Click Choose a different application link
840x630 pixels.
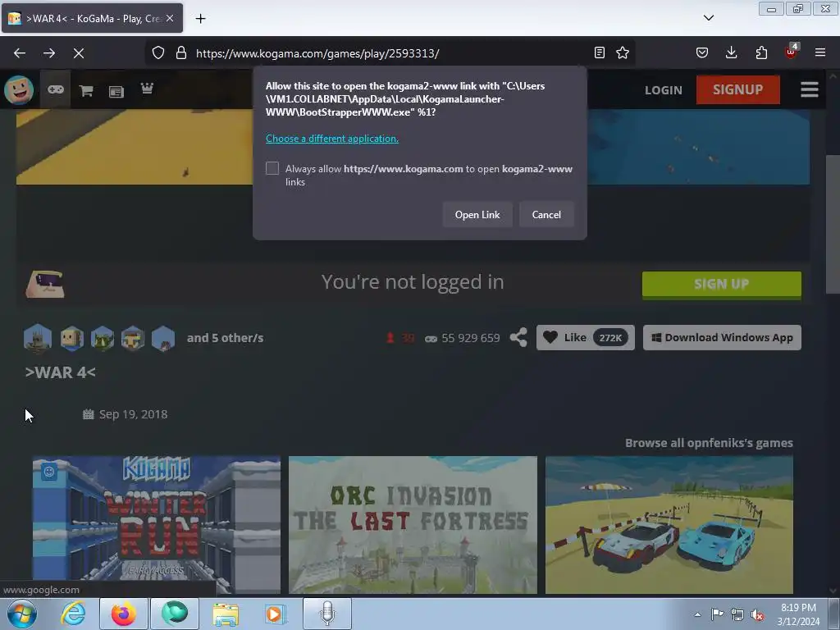pos(332,138)
